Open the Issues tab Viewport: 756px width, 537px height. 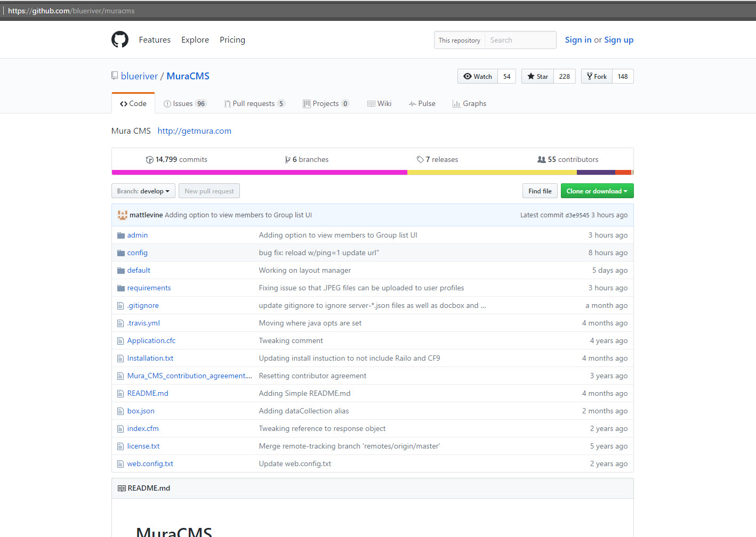point(185,103)
